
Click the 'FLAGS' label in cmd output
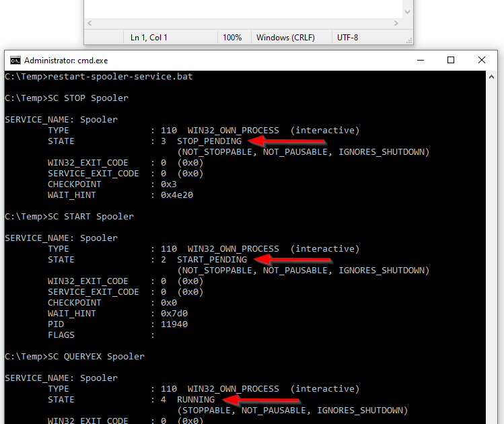61,335
